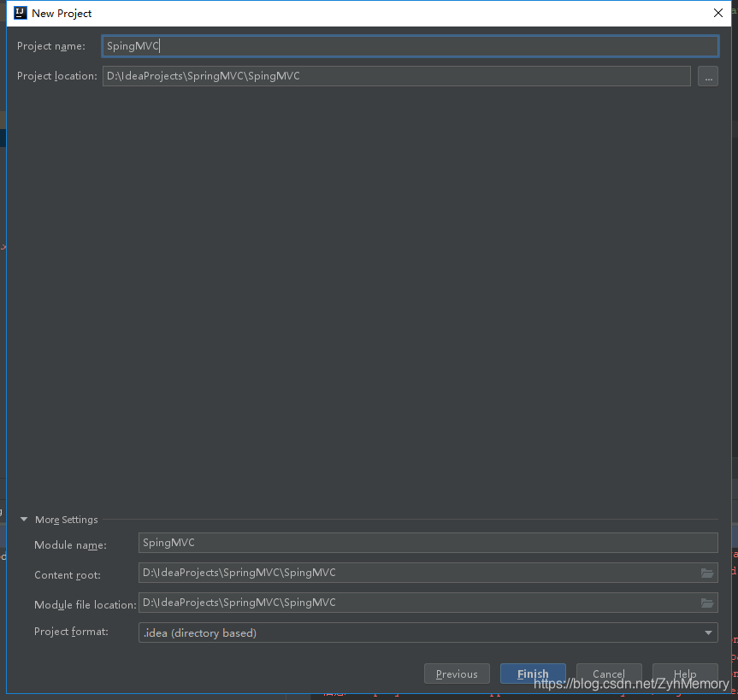Click Finish to create the project
The image size is (738, 700).
533,674
